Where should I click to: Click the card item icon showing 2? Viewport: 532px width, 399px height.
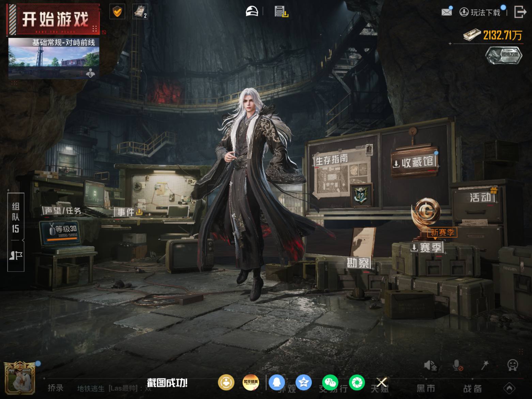pos(140,12)
